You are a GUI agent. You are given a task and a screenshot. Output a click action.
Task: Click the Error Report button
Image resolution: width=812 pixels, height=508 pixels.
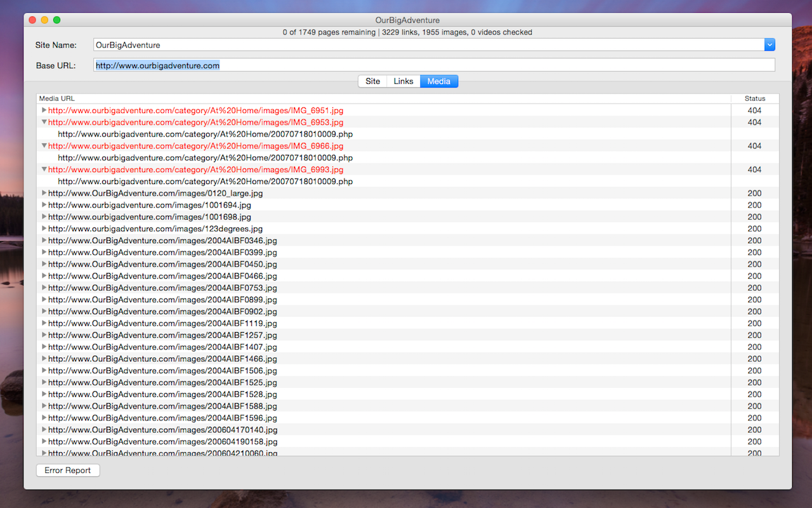67,470
